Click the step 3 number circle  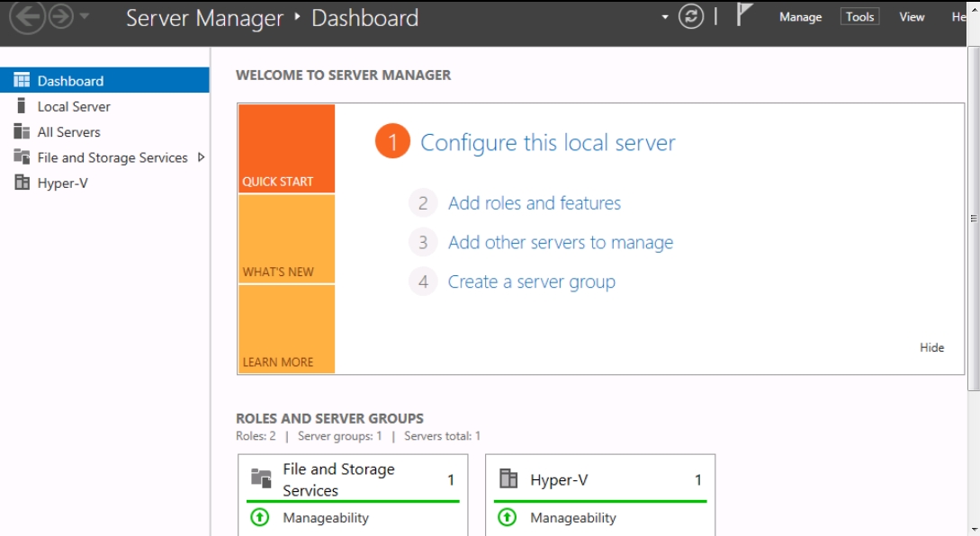[x=423, y=243]
